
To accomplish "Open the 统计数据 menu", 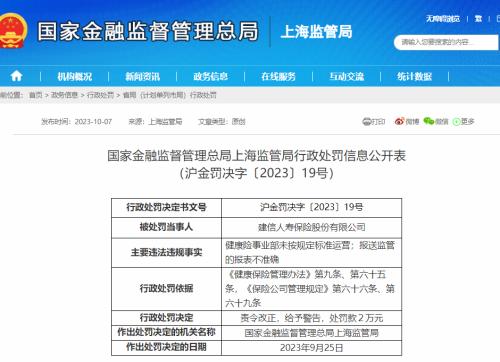I will (x=415, y=77).
